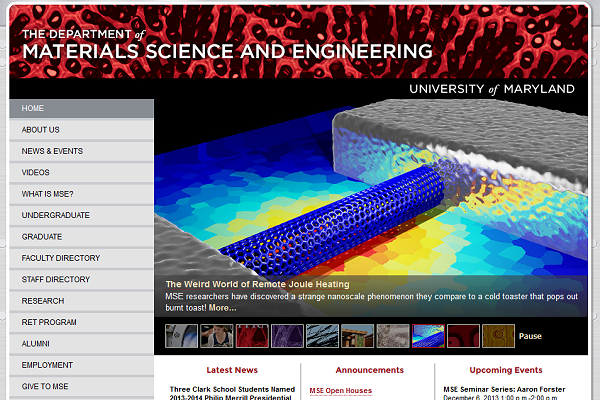Go to the ABOUT US page
Image resolution: width=600 pixels, height=400 pixels.
click(x=82, y=130)
